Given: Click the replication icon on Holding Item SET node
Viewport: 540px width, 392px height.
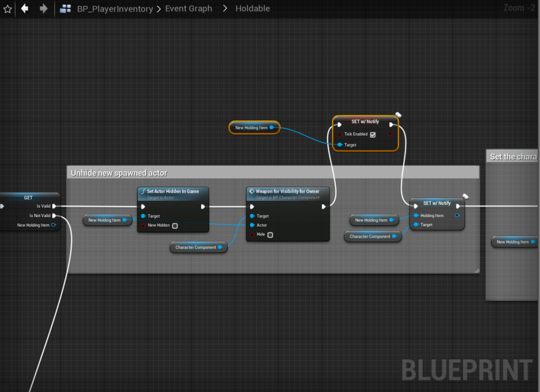Looking at the screenshot, I should coord(466,196).
